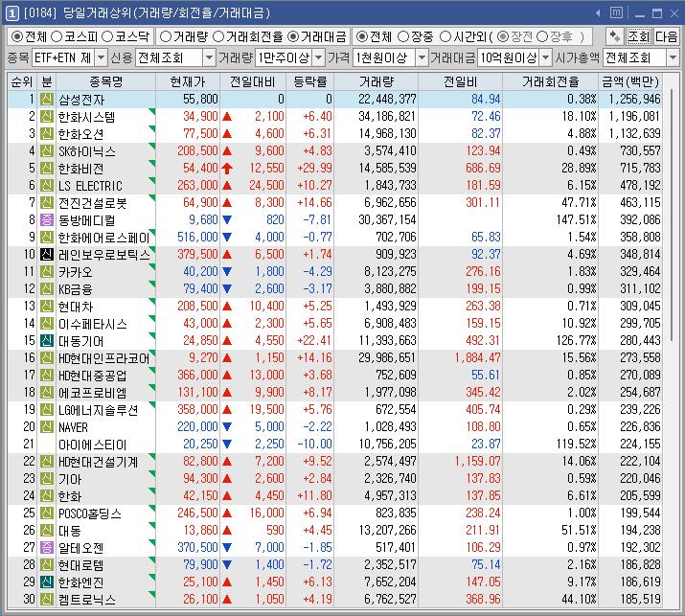
Task: Click the M mode icon in title bar
Action: click(x=616, y=12)
